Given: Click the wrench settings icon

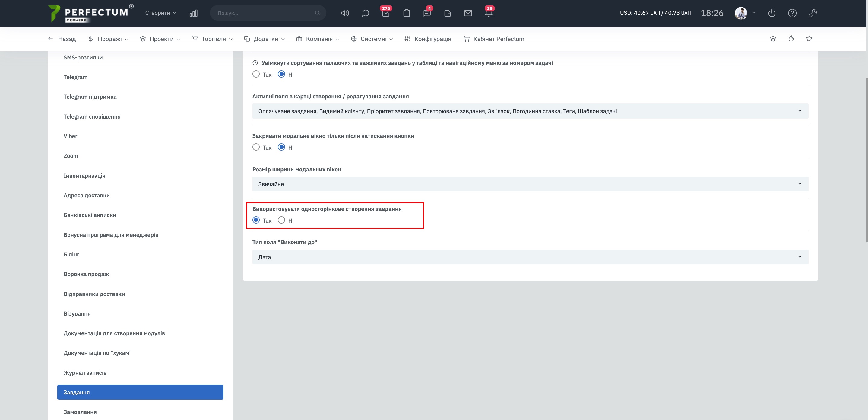Looking at the screenshot, I should tap(813, 14).
